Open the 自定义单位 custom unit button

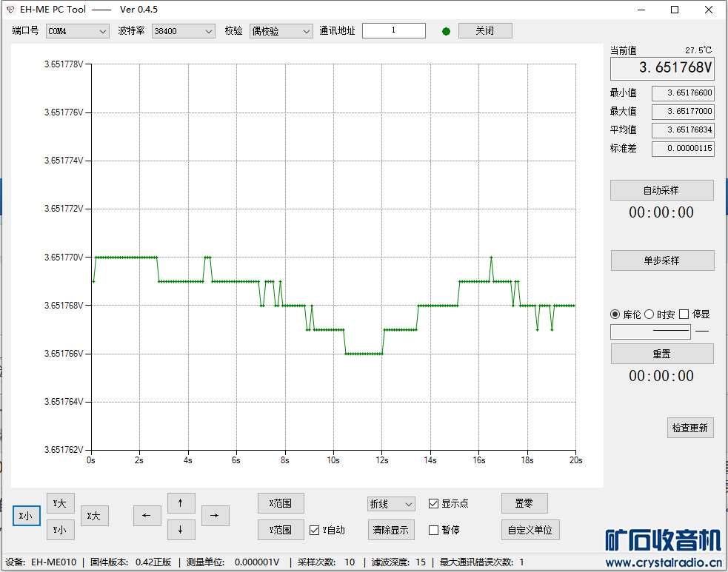[531, 530]
